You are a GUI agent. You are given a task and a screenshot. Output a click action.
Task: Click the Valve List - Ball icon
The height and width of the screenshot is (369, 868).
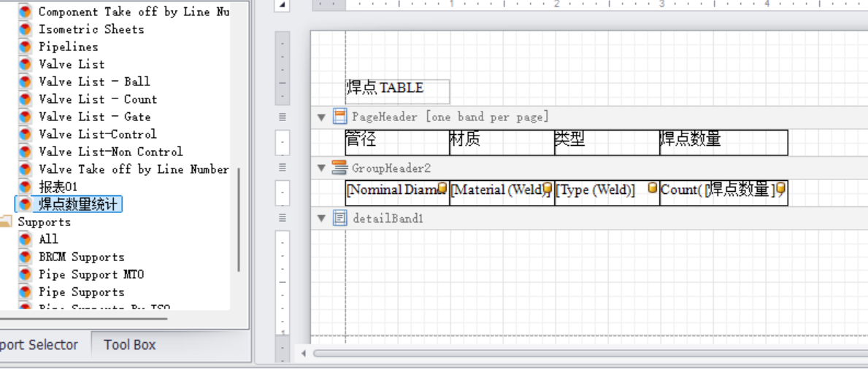pyautogui.click(x=25, y=82)
